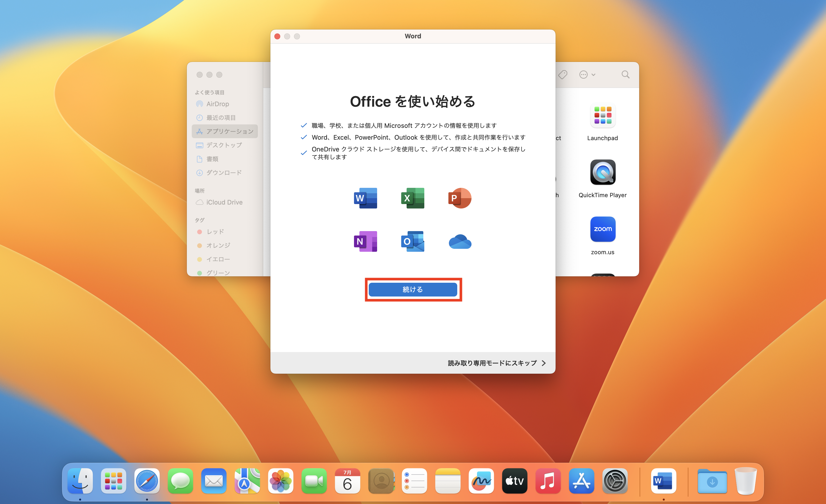The height and width of the screenshot is (504, 826).
Task: Open Contacts from the Dock
Action: (x=381, y=481)
